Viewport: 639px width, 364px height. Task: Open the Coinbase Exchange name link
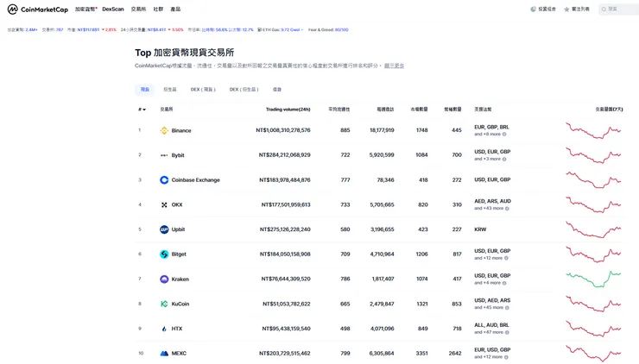196,180
